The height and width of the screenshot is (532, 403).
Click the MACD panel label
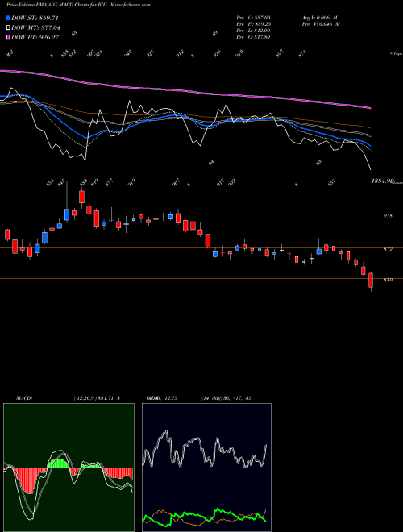23,398
